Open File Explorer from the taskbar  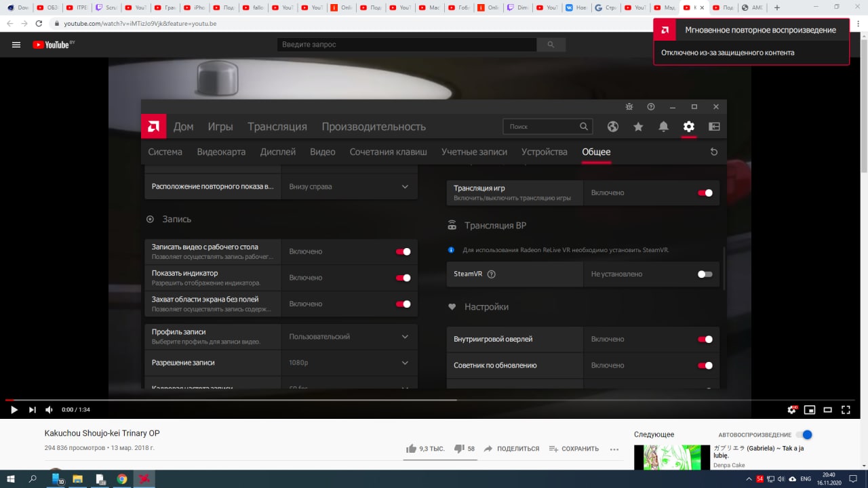coord(77,479)
